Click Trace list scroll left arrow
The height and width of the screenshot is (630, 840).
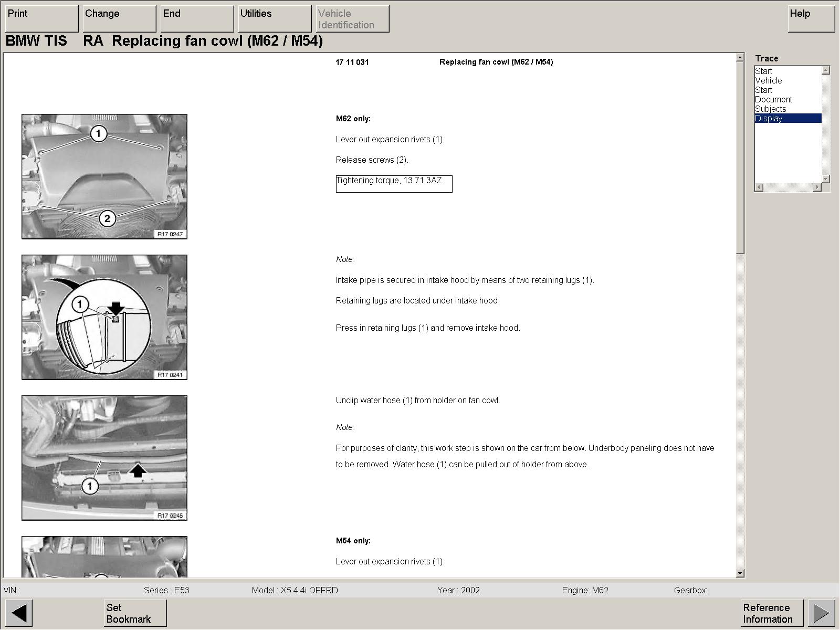point(759,187)
